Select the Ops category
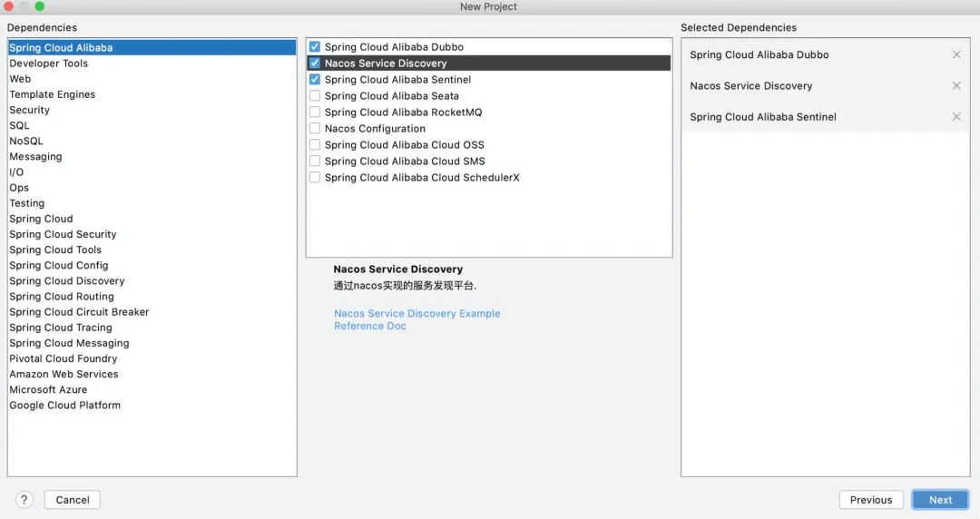Viewport: 980px width, 519px height. [x=152, y=188]
